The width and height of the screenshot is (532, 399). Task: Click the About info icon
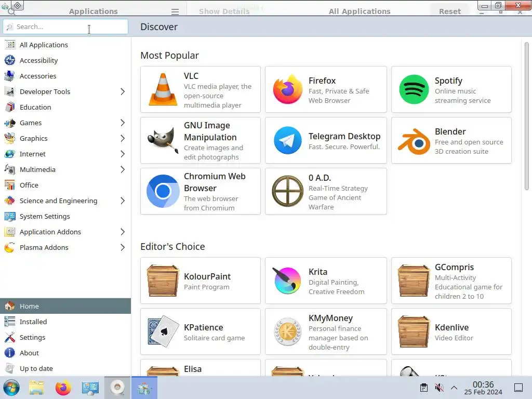tap(9, 353)
